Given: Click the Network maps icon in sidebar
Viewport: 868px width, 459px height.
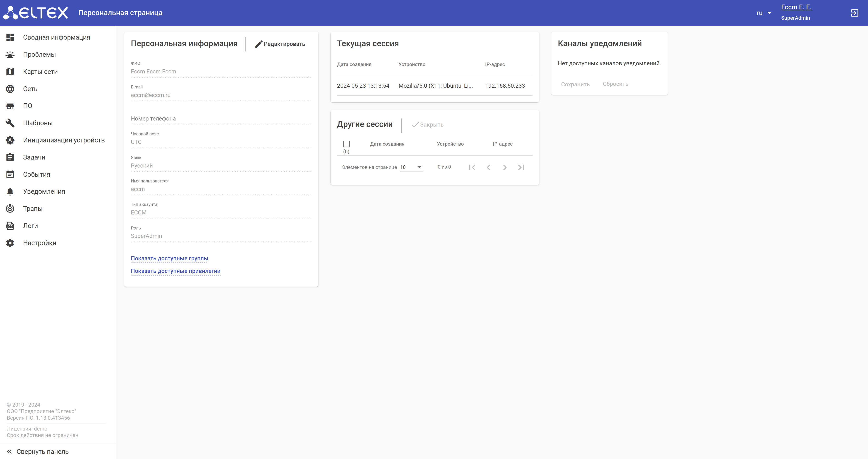Looking at the screenshot, I should pos(10,72).
